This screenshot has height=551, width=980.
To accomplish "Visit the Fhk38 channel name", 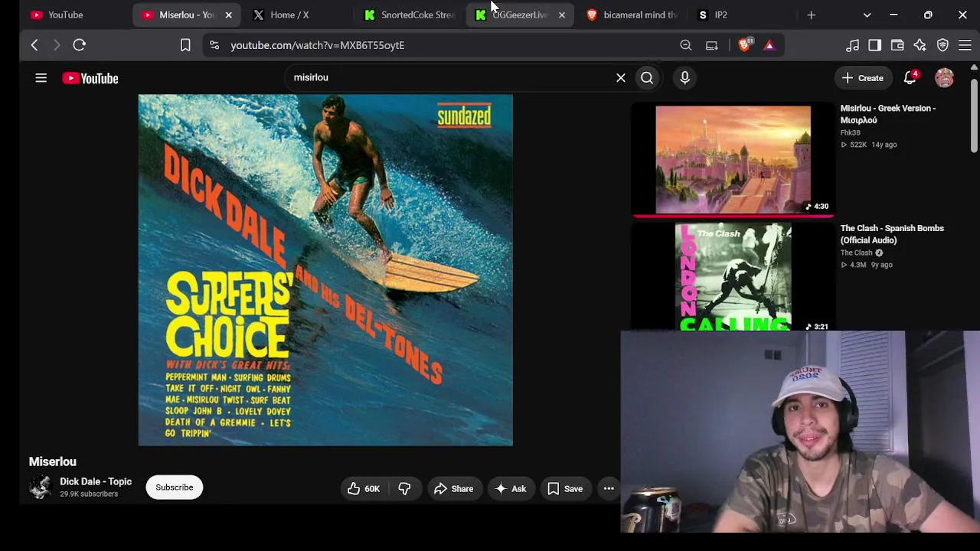I will pyautogui.click(x=850, y=132).
